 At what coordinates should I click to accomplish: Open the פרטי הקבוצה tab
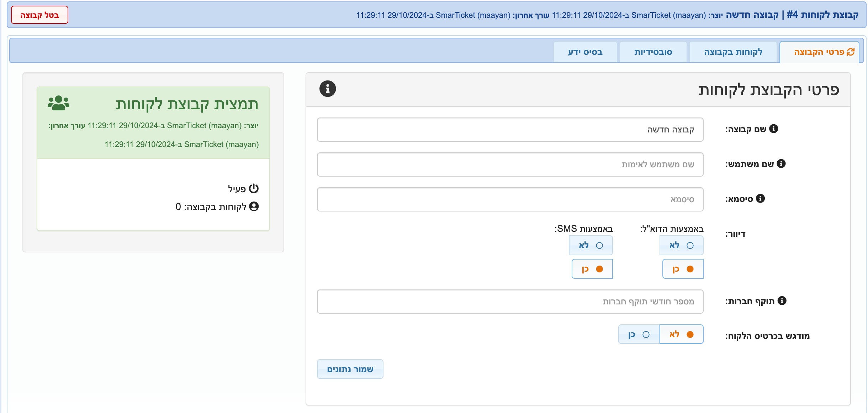(819, 52)
